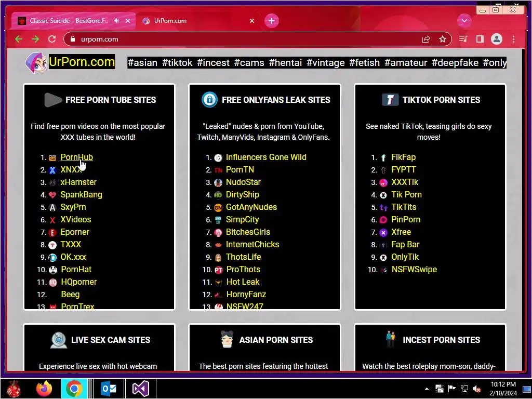The image size is (532, 399).
Task: Reload the current page
Action: point(52,39)
